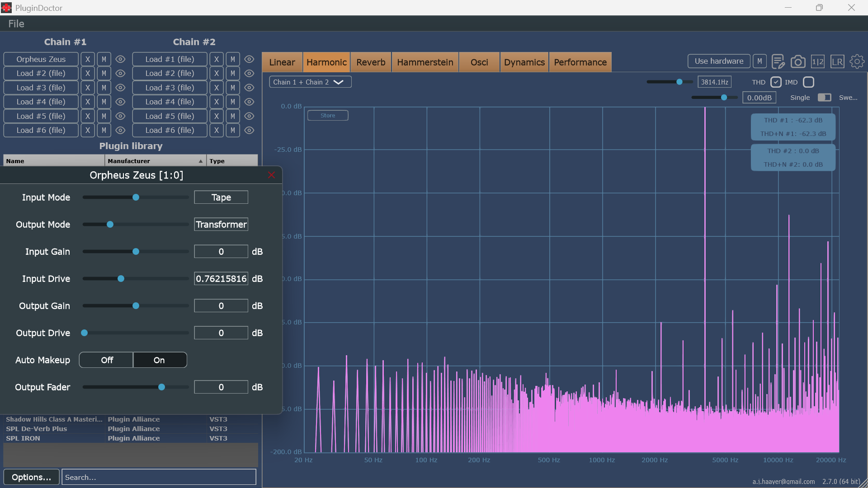Toggle eye for Chain #1 Load #2

tap(120, 73)
